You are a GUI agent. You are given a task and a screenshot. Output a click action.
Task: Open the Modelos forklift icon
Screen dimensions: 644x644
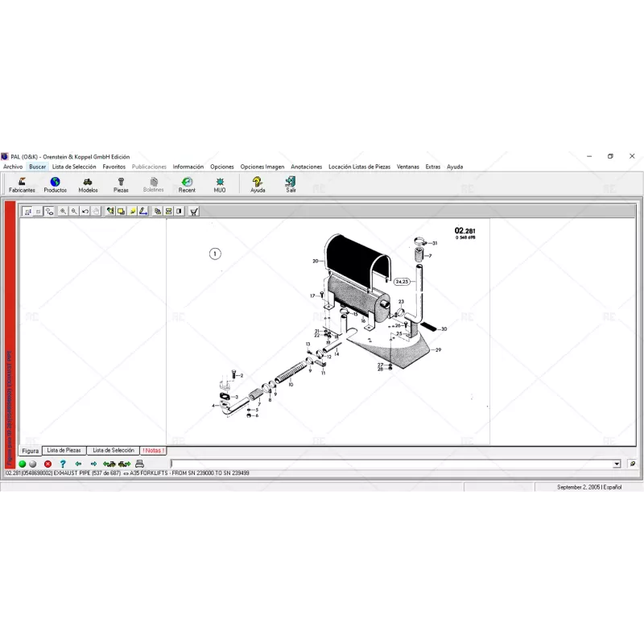coord(88,184)
